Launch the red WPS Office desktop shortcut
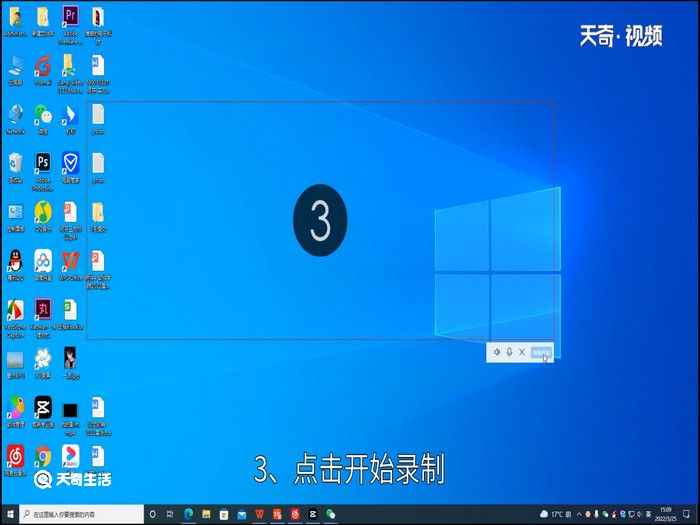Image resolution: width=700 pixels, height=525 pixels. coord(71,266)
